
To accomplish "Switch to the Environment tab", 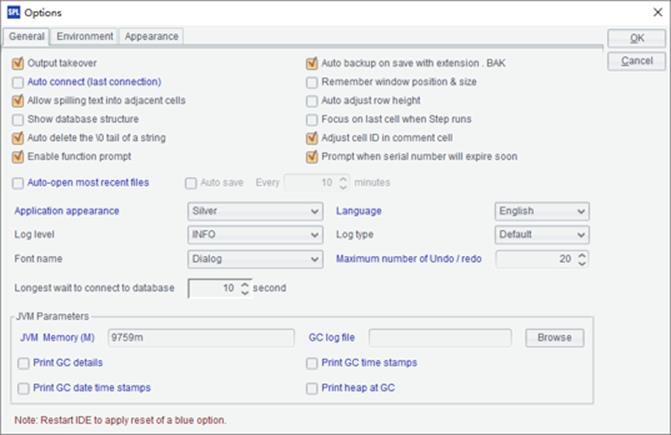I will pyautogui.click(x=85, y=36).
